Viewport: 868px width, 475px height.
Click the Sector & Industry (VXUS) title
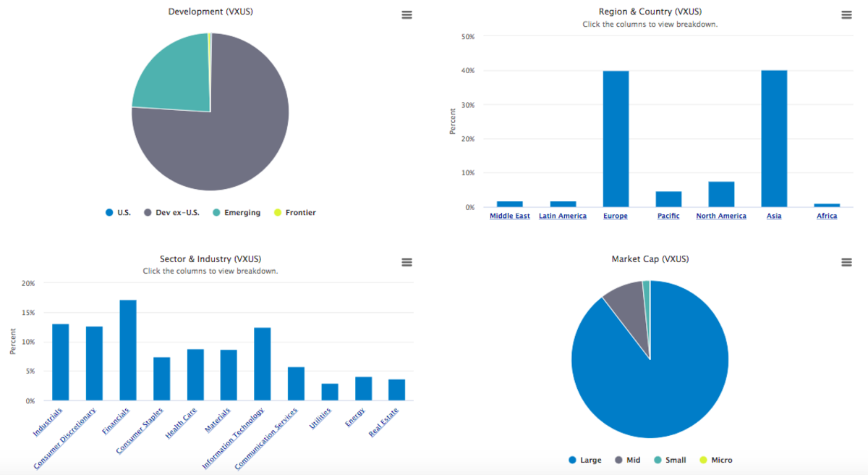tap(210, 258)
